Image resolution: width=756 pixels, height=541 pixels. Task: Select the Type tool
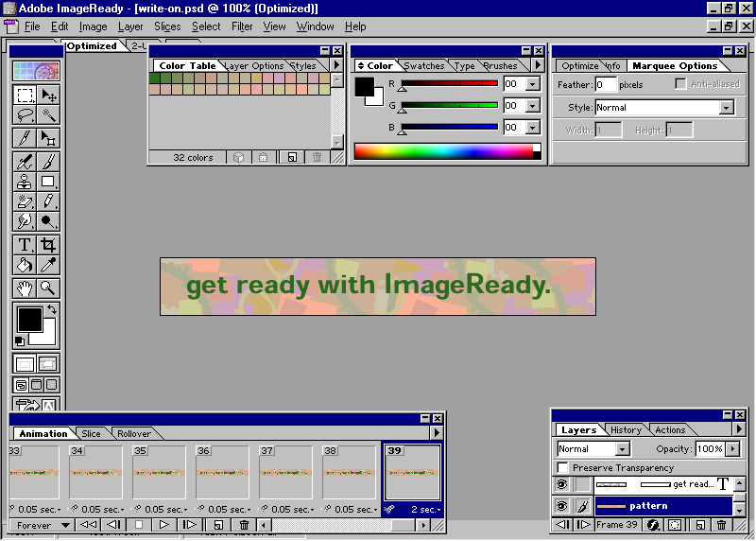point(25,245)
